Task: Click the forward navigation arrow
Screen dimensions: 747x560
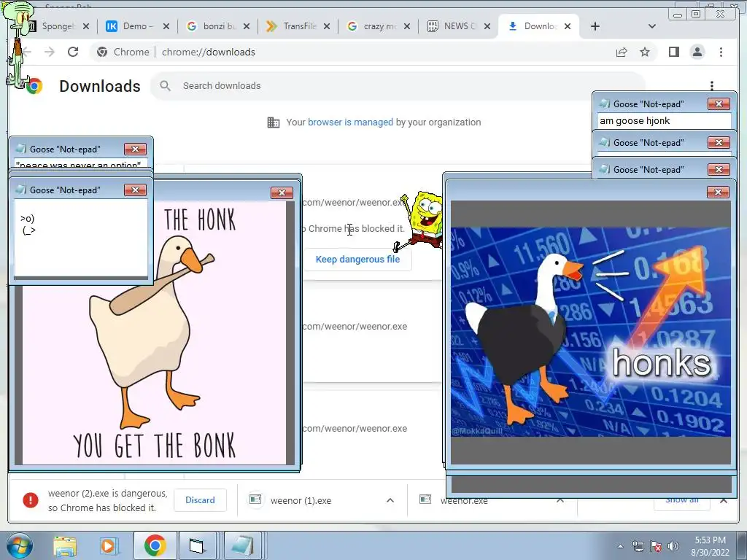Action: (x=50, y=52)
